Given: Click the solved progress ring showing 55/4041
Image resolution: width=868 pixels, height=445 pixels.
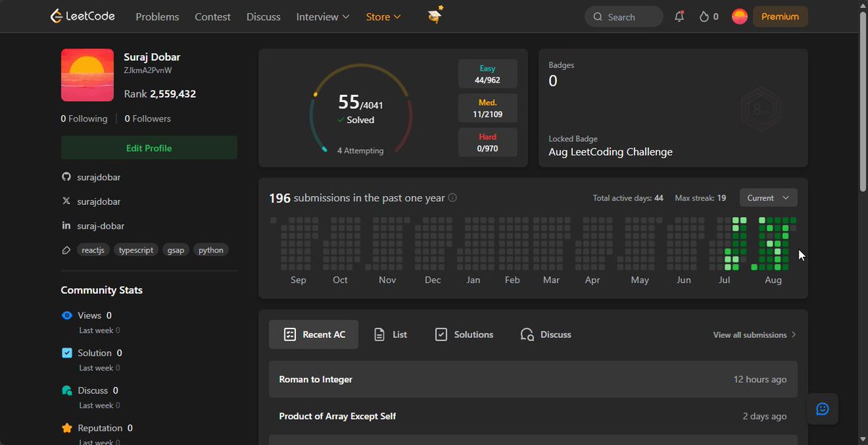Looking at the screenshot, I should point(360,109).
